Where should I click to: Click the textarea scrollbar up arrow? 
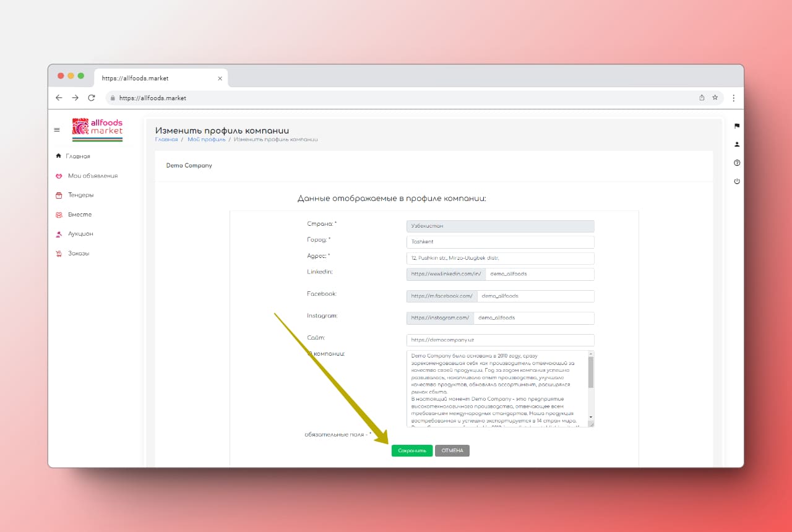[x=591, y=354]
